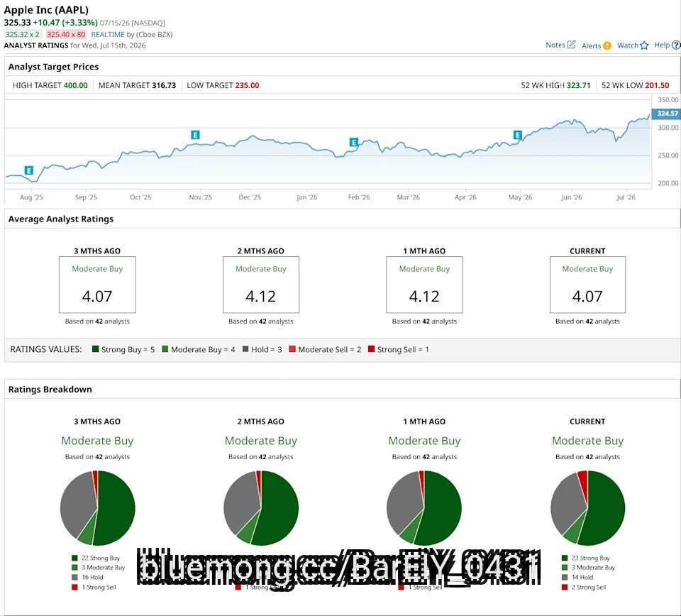
Task: Click the CURRENT rating box showing 4.07
Action: click(x=587, y=285)
